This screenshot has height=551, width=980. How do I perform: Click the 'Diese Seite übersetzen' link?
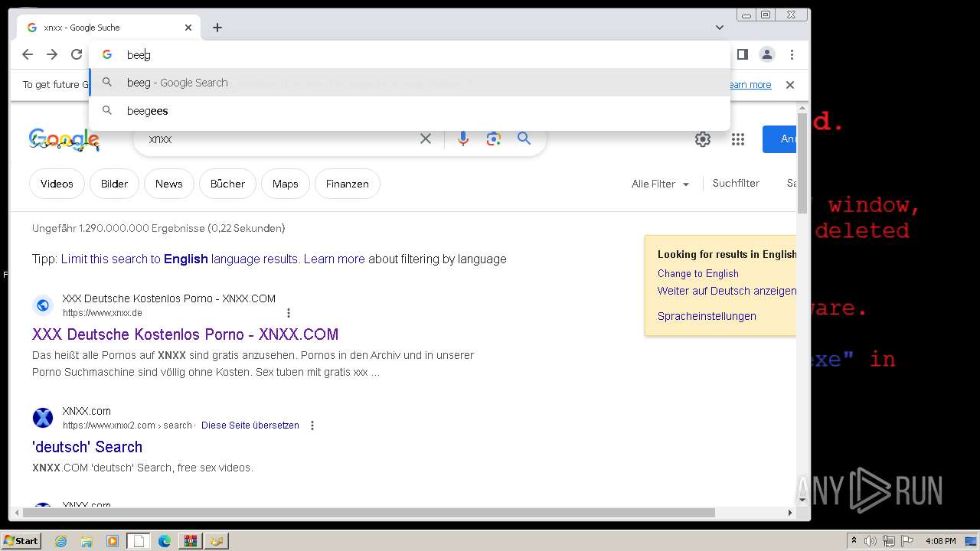coord(250,425)
